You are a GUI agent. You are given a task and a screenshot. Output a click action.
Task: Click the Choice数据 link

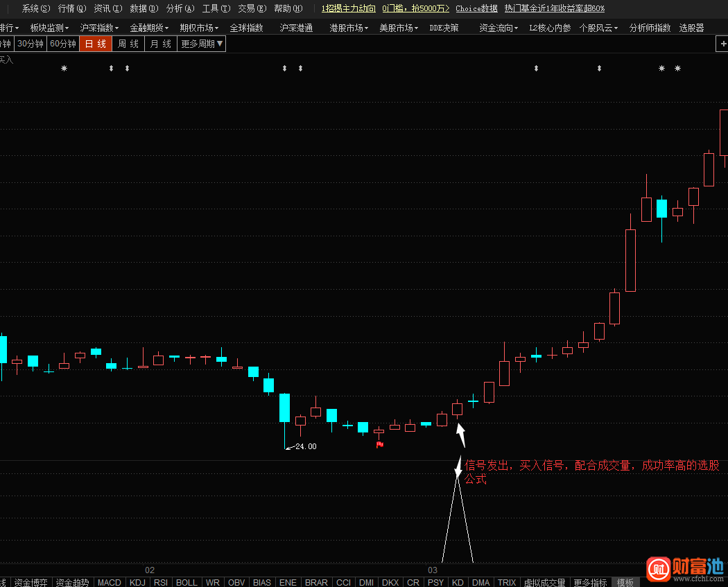click(x=476, y=8)
